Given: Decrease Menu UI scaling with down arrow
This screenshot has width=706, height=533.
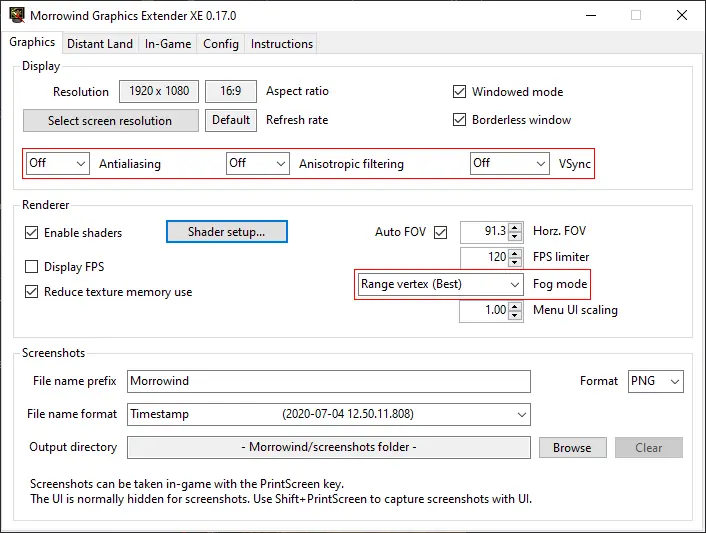Looking at the screenshot, I should 515,315.
